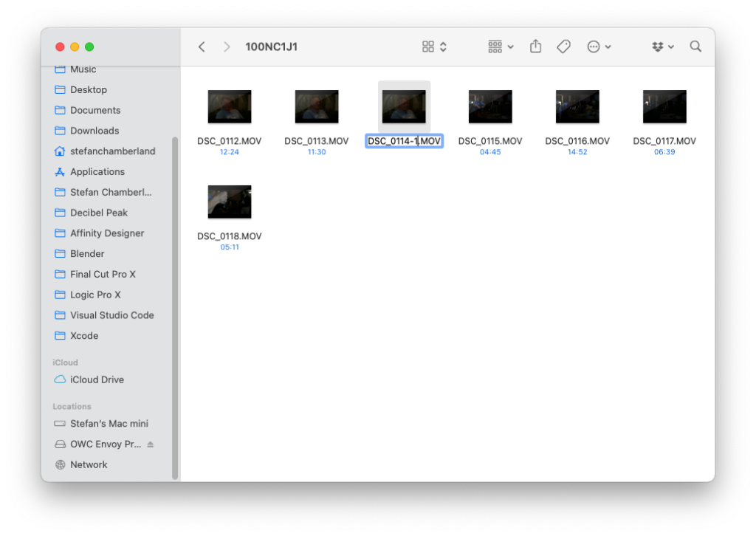Switch to icon grid view
The width and height of the screenshot is (756, 536).
(427, 47)
